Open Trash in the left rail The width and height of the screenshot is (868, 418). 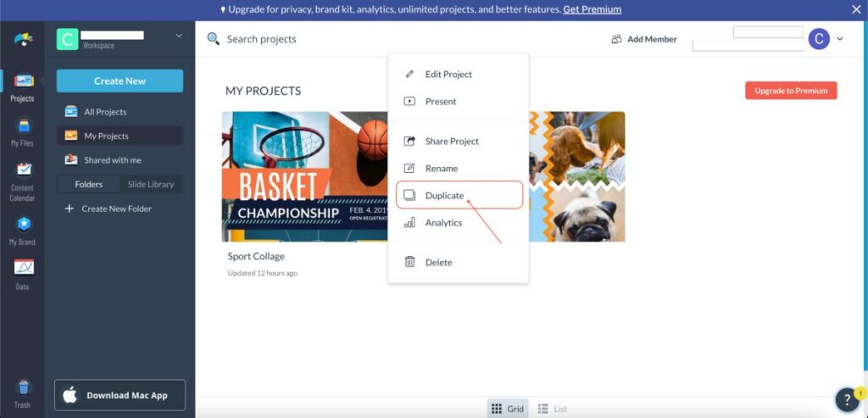click(23, 393)
